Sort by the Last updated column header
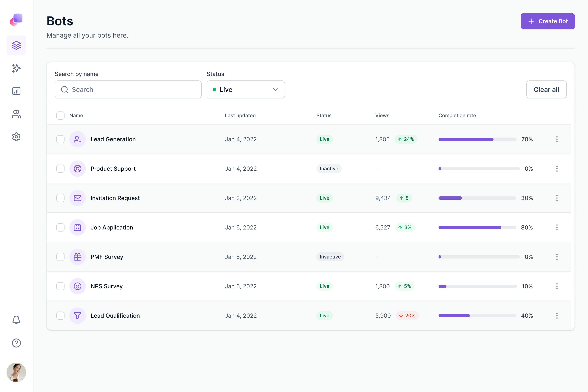 click(240, 116)
